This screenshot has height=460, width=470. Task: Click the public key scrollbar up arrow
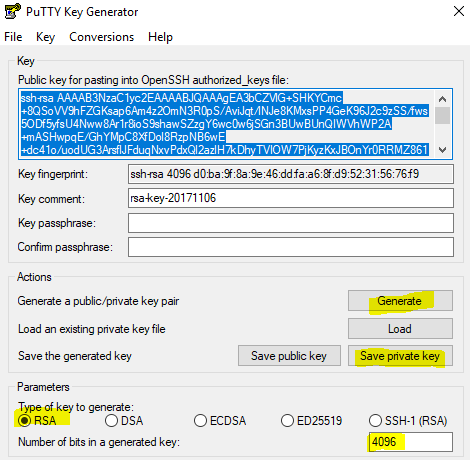(442, 99)
